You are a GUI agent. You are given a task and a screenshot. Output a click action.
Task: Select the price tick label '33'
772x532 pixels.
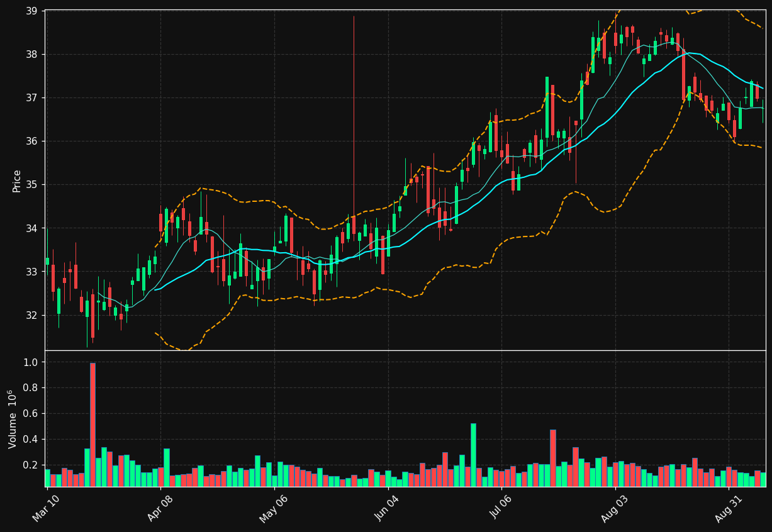[x=31, y=272]
